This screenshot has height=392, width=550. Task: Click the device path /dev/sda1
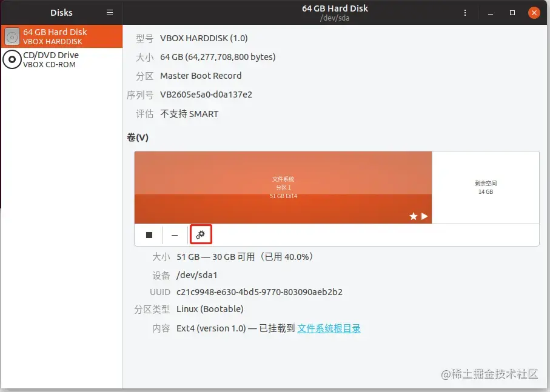pos(197,275)
